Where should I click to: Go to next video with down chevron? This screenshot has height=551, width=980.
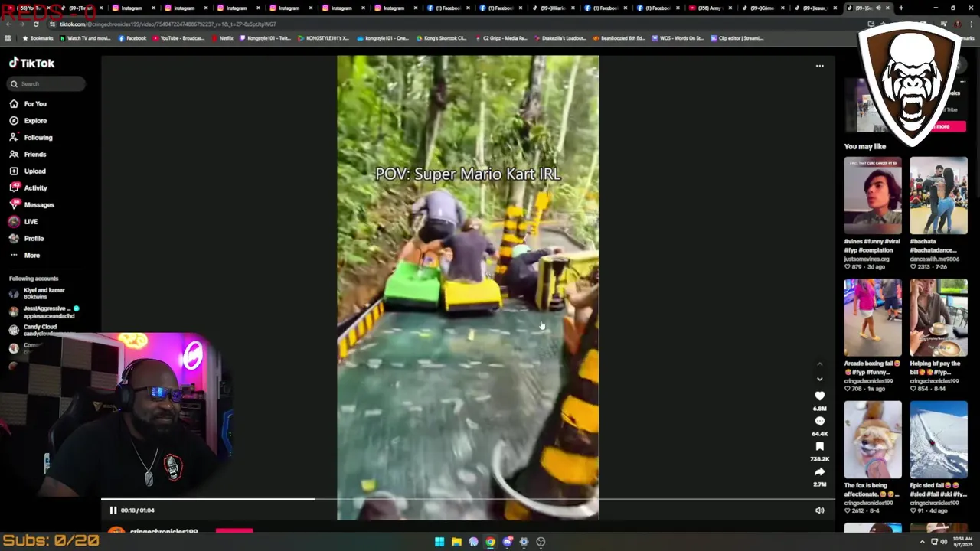pyautogui.click(x=819, y=380)
